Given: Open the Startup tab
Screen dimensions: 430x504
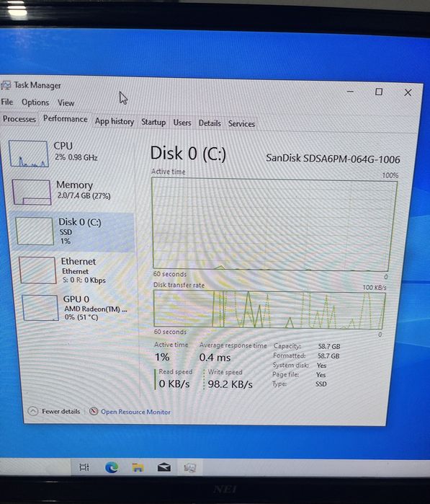Looking at the screenshot, I should (153, 122).
